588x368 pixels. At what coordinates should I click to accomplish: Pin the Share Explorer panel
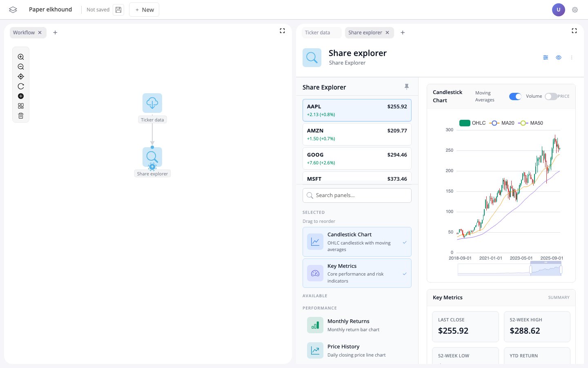point(407,87)
